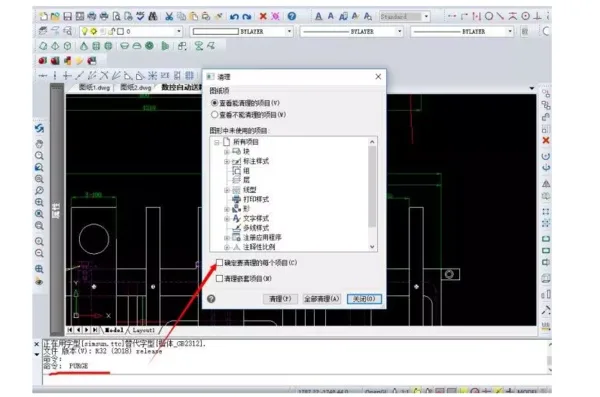Image resolution: width=600 pixels, height=397 pixels.
Task: Click the 关闭 (Close) button
Action: point(364,299)
